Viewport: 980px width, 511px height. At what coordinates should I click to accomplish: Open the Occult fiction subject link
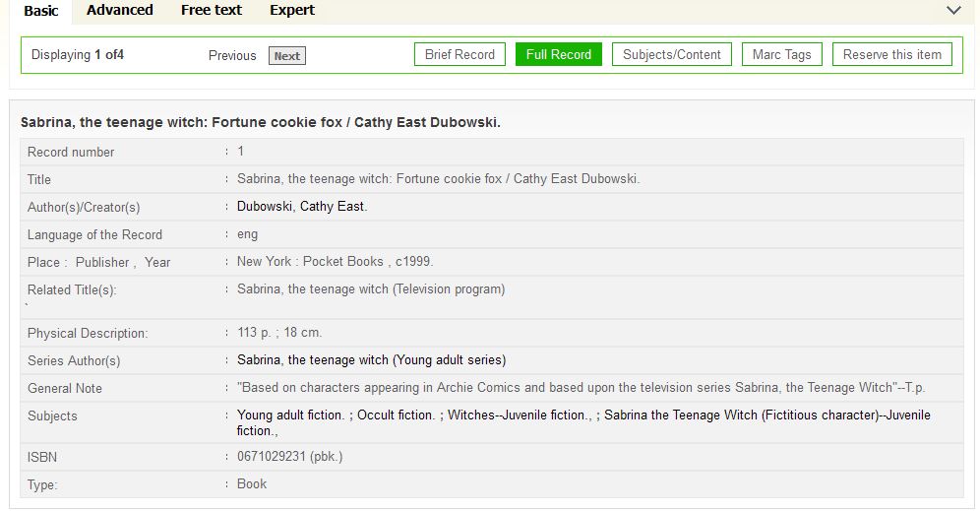coord(396,415)
